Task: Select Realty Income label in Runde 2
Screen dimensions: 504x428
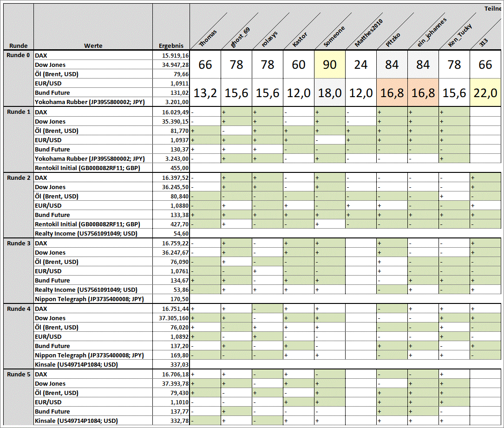Action: click(86, 233)
